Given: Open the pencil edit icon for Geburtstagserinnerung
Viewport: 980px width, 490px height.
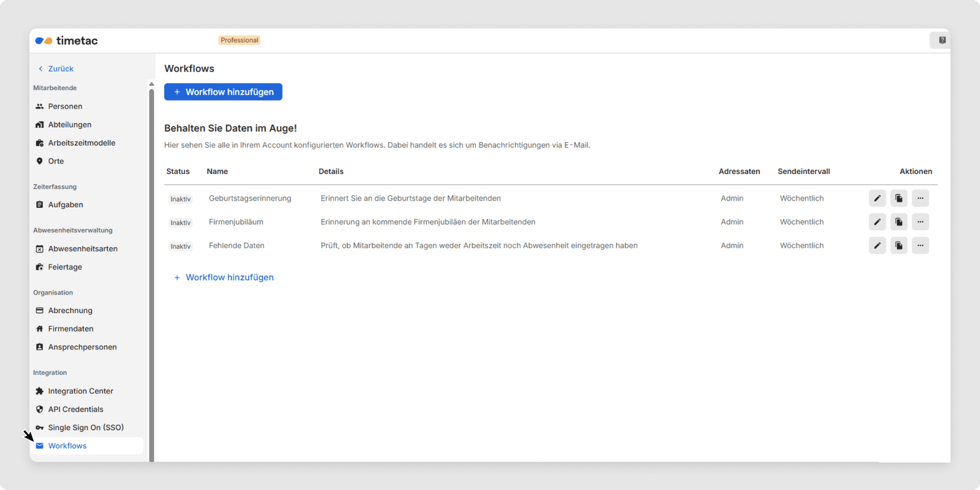Looking at the screenshot, I should pos(877,198).
